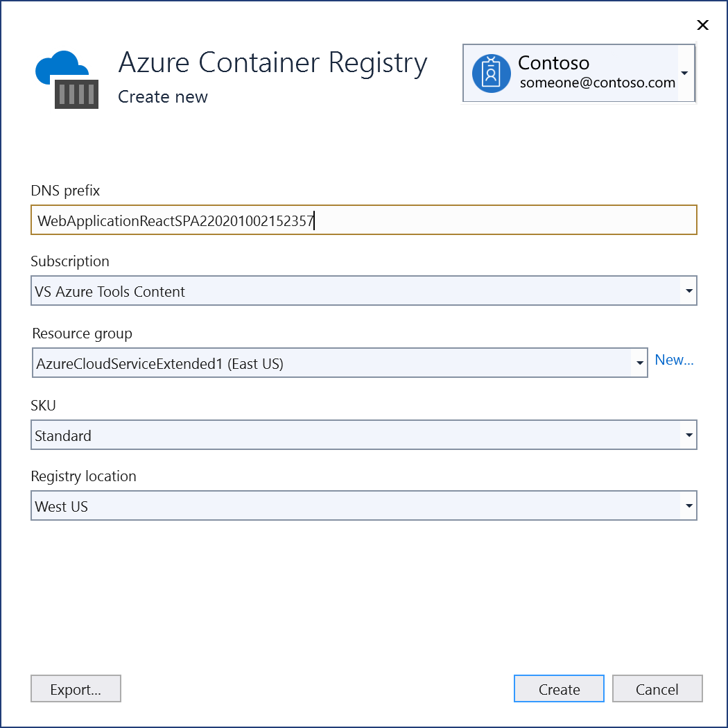
Task: Select the SKU field showing Standard
Action: point(277,435)
